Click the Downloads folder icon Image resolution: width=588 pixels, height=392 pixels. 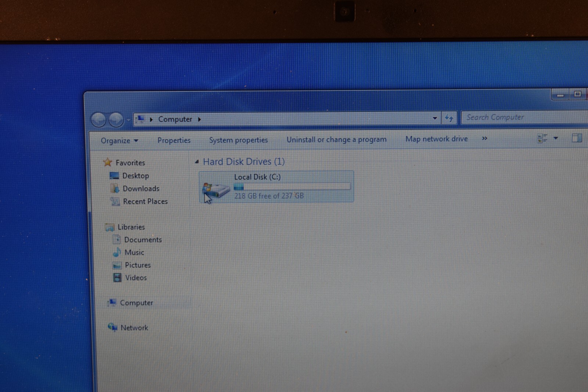point(115,188)
